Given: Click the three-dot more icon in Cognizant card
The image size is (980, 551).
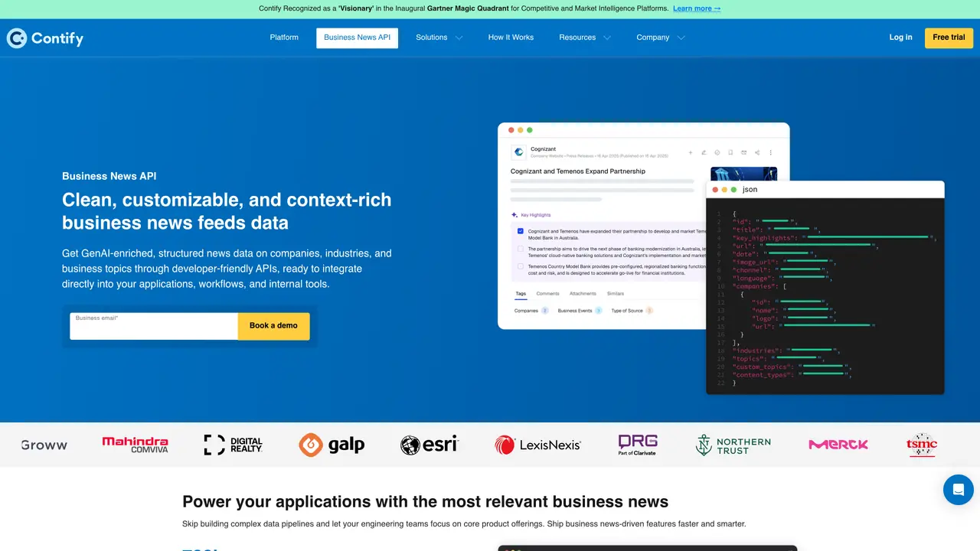Looking at the screenshot, I should (771, 152).
